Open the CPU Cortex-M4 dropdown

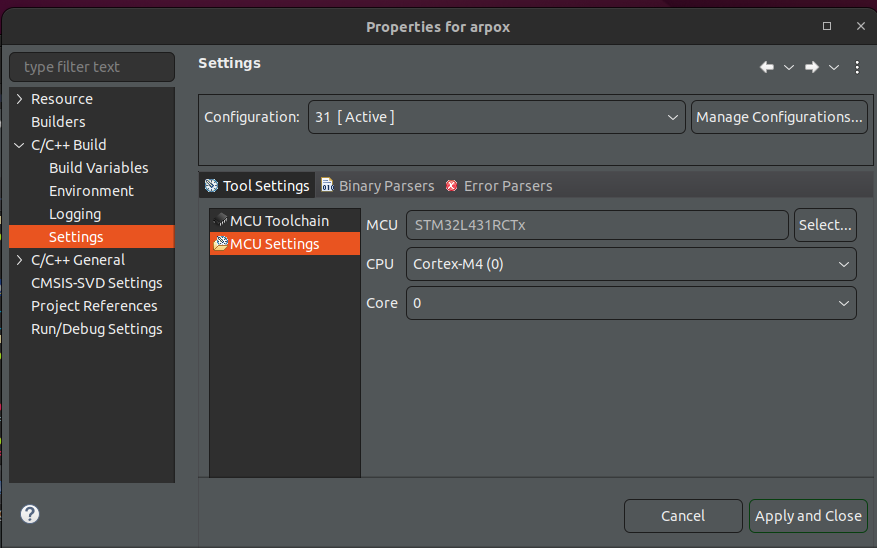tap(631, 265)
